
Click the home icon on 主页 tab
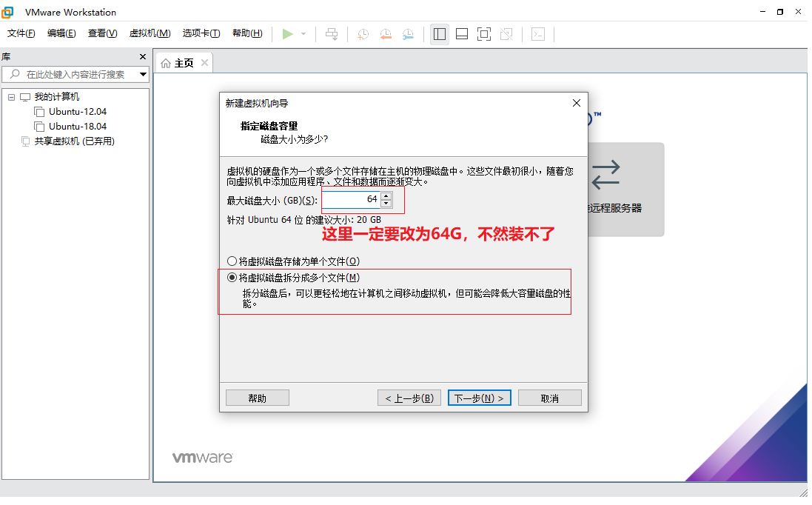point(166,63)
